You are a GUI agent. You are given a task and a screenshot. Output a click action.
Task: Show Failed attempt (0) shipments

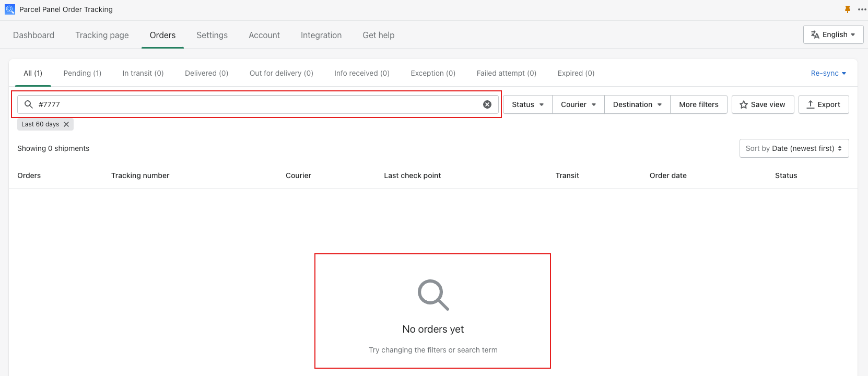coord(507,73)
